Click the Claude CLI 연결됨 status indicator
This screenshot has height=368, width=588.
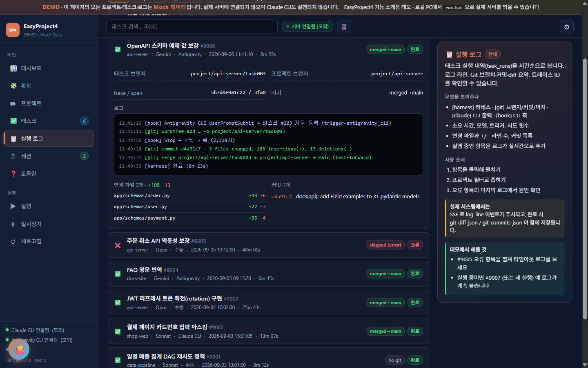coord(35,330)
